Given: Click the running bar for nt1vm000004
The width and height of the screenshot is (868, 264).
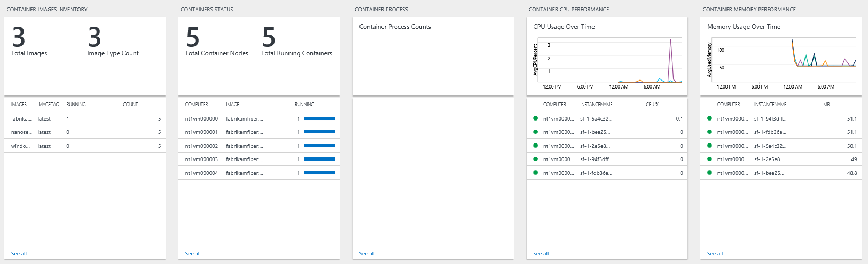Looking at the screenshot, I should pyautogui.click(x=319, y=173).
